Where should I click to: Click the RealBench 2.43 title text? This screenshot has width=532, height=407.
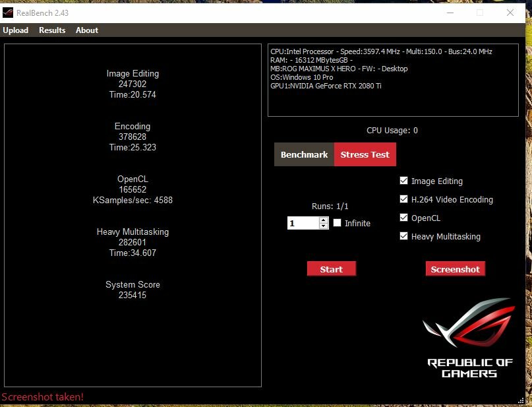coord(42,13)
